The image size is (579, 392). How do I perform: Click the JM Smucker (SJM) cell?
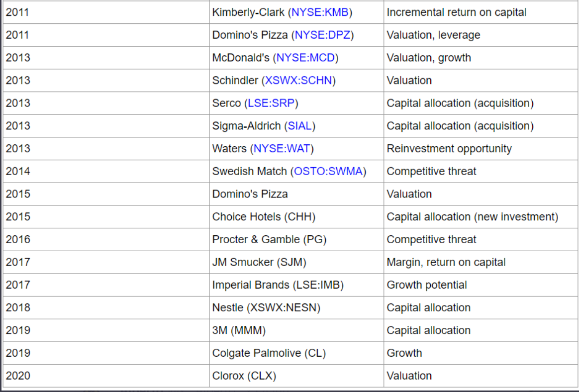click(296, 262)
